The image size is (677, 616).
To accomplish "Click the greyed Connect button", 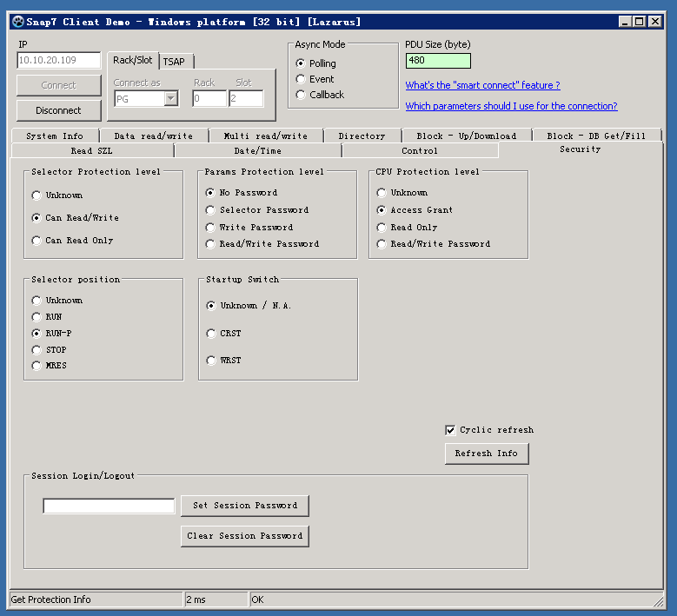I will click(x=59, y=85).
